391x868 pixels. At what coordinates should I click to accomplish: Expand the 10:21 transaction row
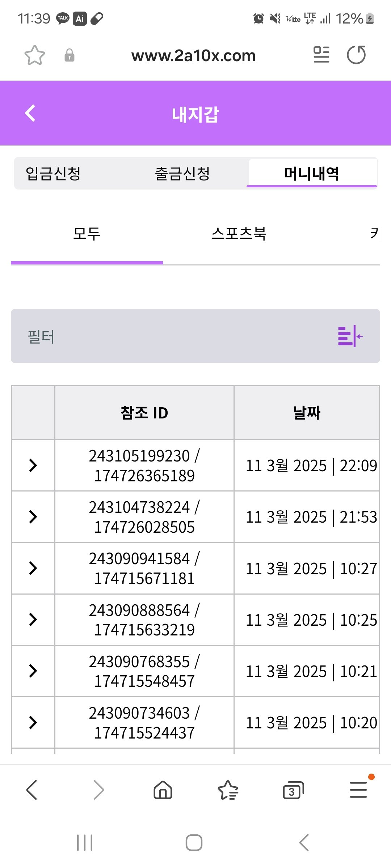click(33, 671)
